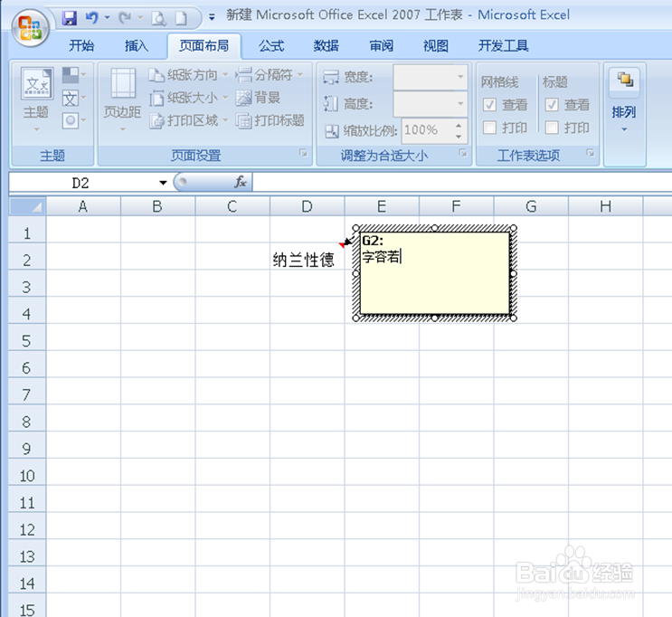Click the Office Button orb
This screenshot has height=617, width=672.
[x=30, y=28]
